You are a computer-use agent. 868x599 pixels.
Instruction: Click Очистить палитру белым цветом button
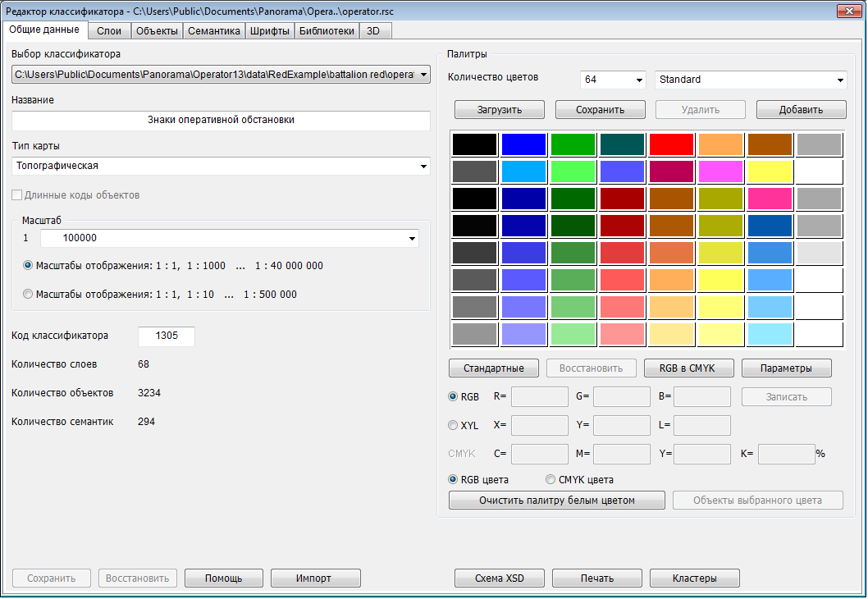(x=556, y=500)
